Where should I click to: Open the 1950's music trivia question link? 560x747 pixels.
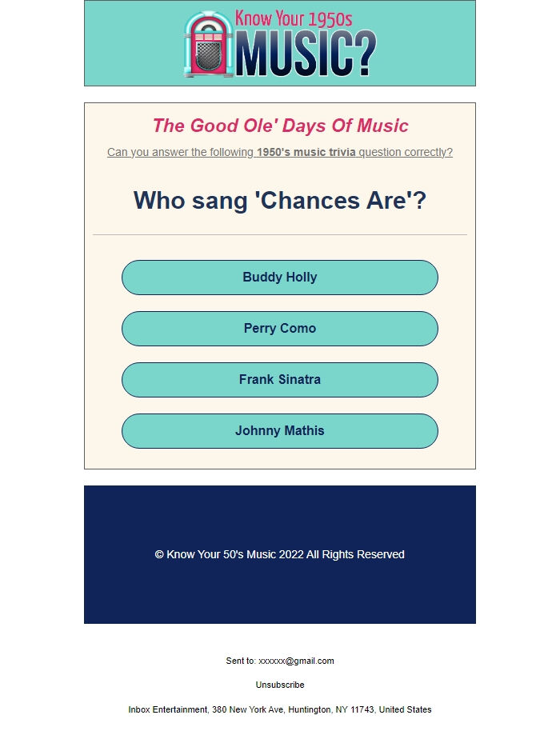tap(280, 152)
